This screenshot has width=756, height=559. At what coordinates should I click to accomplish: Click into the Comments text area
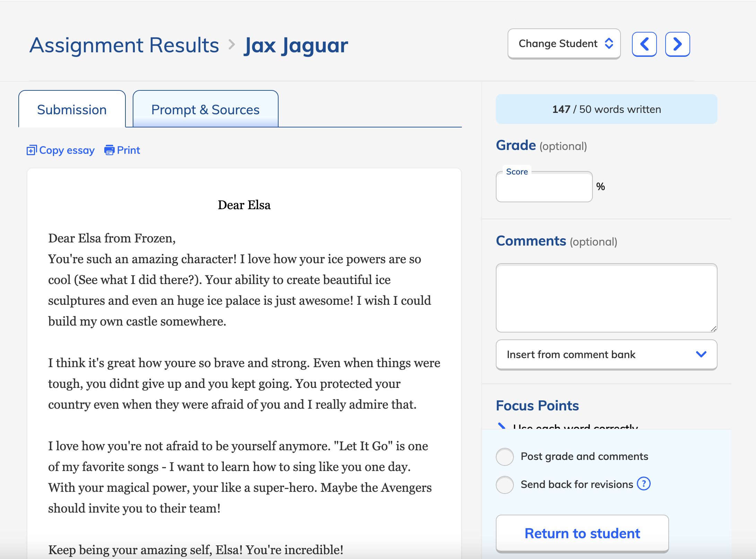(606, 298)
